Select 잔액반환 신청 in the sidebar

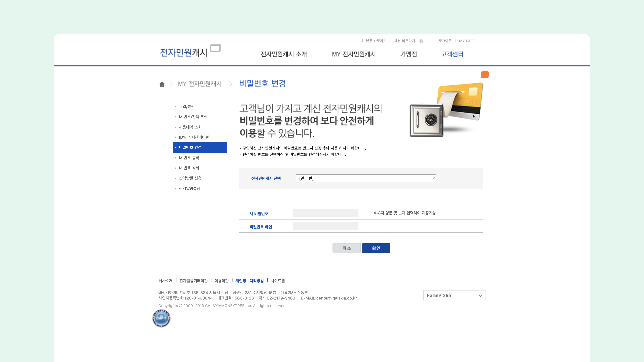[190, 178]
